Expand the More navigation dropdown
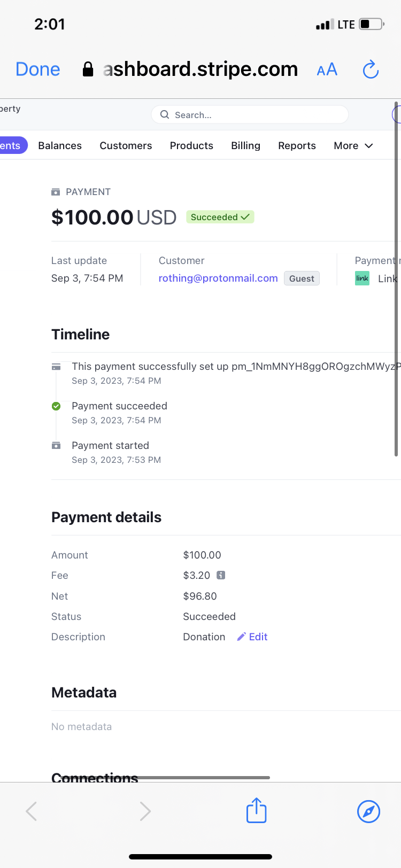Screen dimensions: 401x868 [353, 146]
